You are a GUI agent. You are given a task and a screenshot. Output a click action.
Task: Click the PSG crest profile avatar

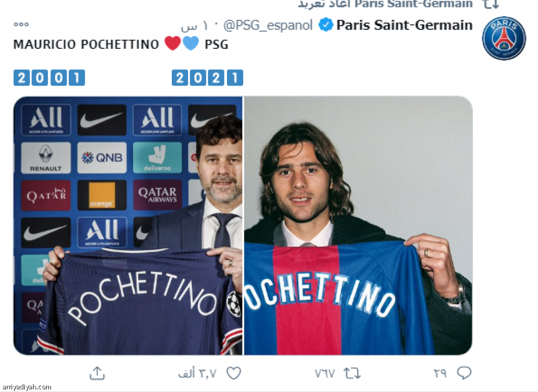pyautogui.click(x=504, y=38)
